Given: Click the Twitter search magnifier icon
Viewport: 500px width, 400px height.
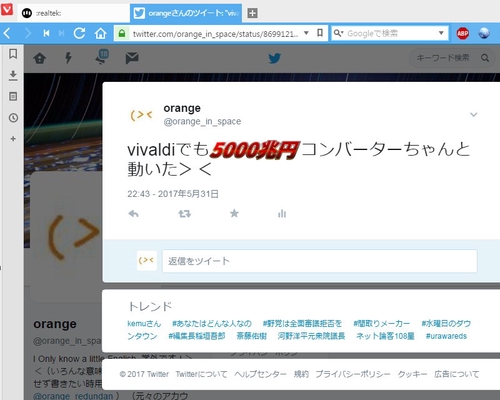Looking at the screenshot, I should (x=485, y=58).
